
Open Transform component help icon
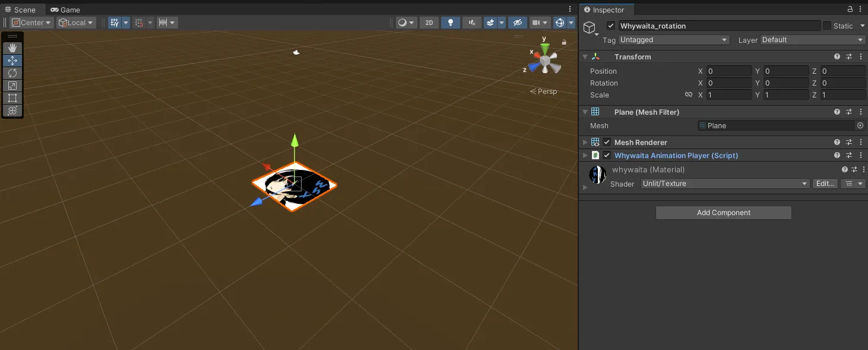point(837,57)
